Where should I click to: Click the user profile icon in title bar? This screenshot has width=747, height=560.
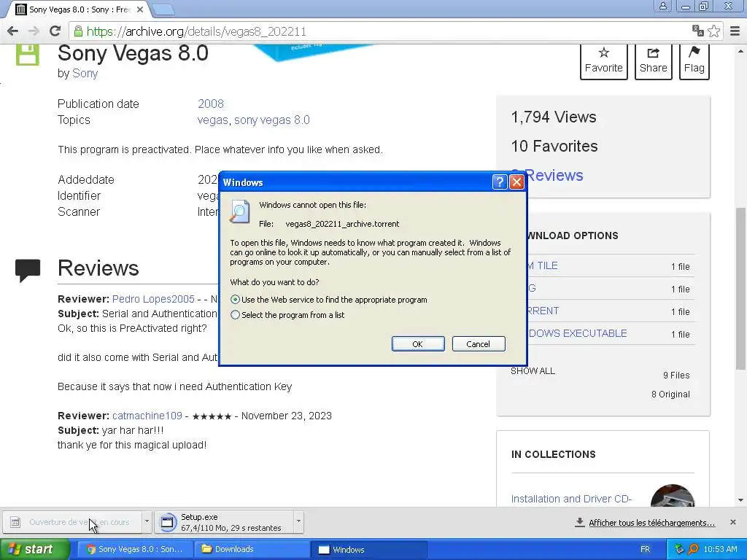pos(662,6)
